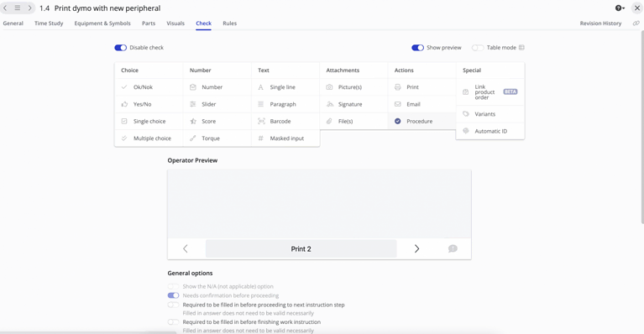Select the Picture(s) camera attachment type
644x334 pixels.
[353, 87]
